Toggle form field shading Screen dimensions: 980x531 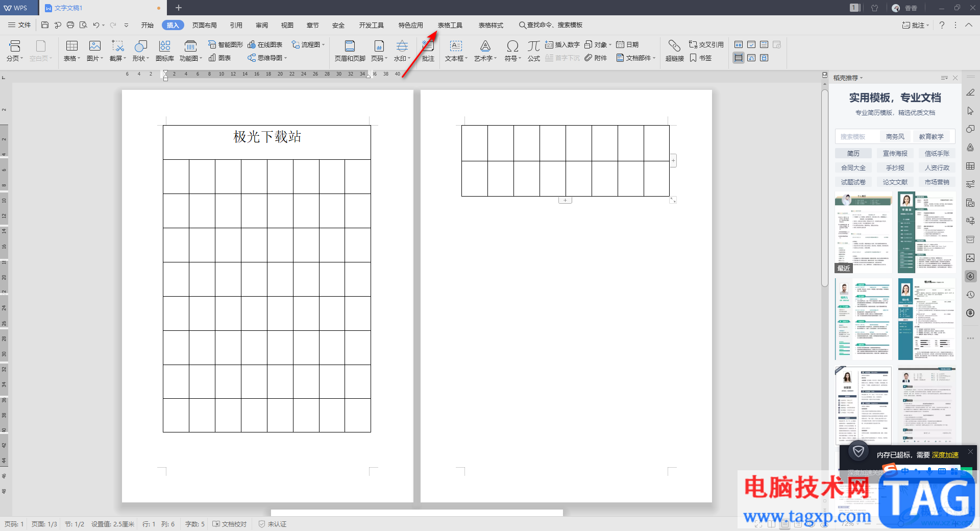pyautogui.click(x=739, y=58)
